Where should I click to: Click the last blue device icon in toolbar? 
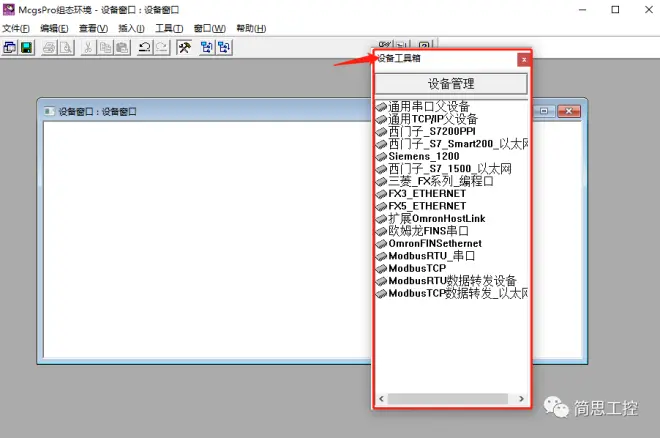224,48
